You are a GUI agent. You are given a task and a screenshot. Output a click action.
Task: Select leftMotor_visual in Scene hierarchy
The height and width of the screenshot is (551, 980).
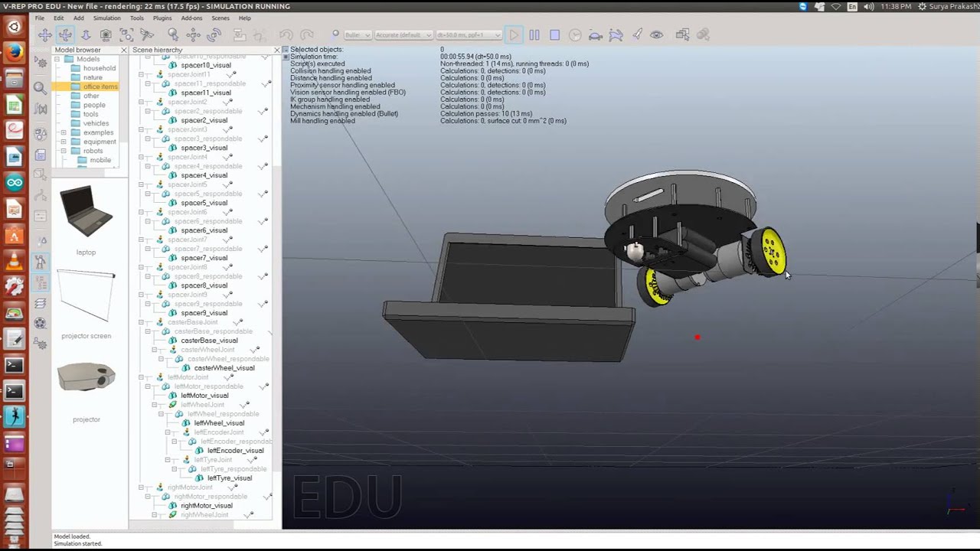204,396
